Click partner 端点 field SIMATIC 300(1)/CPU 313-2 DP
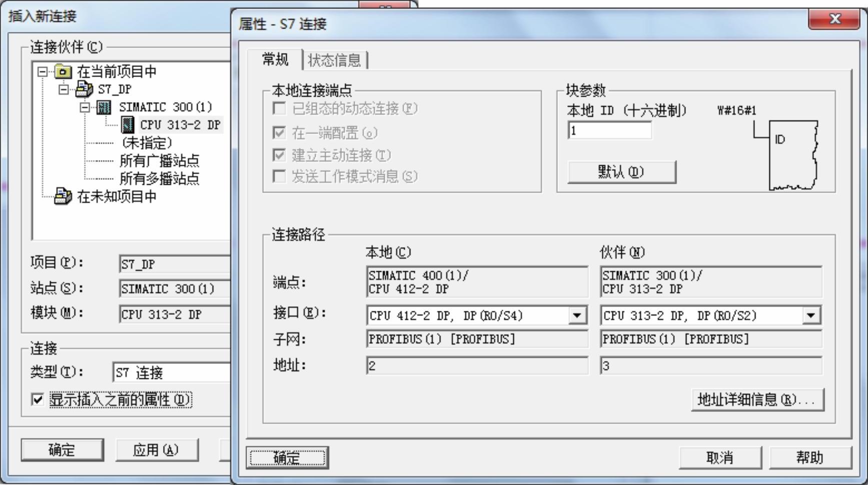This screenshot has width=868, height=485. (710, 282)
